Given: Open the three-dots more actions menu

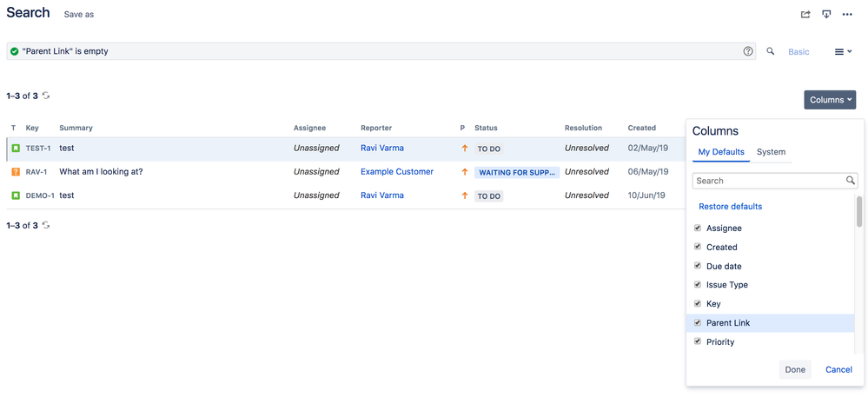Looking at the screenshot, I should (847, 14).
